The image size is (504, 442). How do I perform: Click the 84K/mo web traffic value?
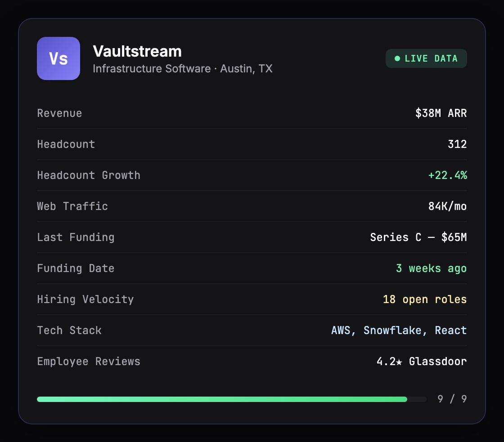[447, 206]
